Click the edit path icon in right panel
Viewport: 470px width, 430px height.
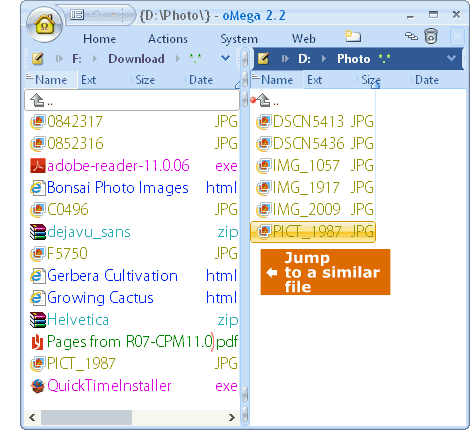[x=263, y=59]
